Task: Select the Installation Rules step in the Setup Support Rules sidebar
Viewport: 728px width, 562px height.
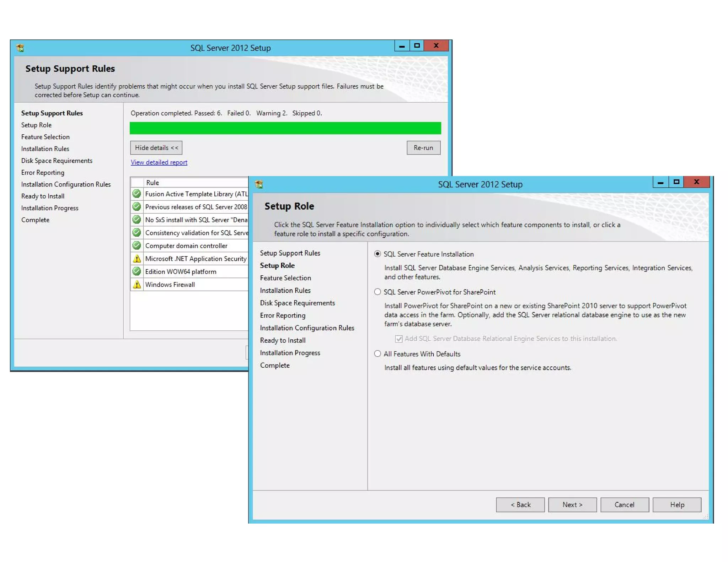Action: pos(45,149)
